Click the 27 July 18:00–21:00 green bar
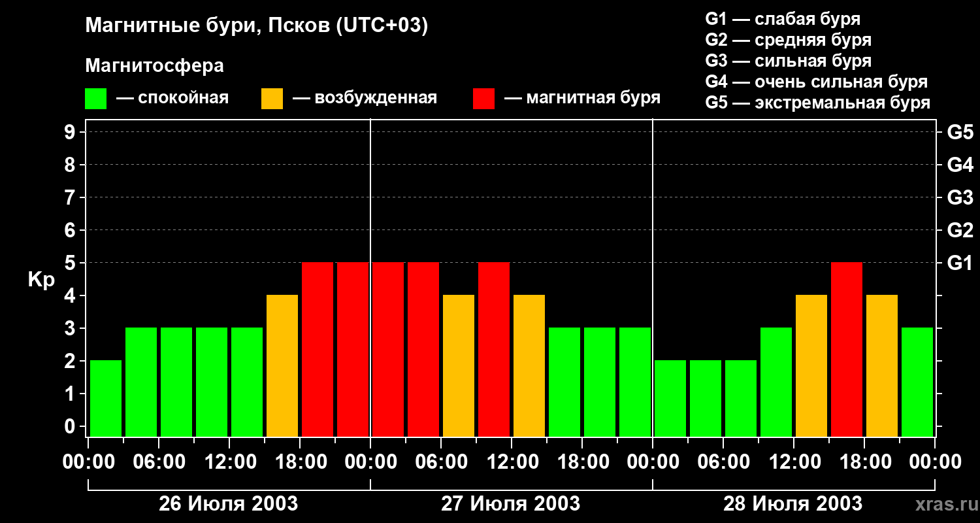The image size is (980, 523). click(x=600, y=382)
